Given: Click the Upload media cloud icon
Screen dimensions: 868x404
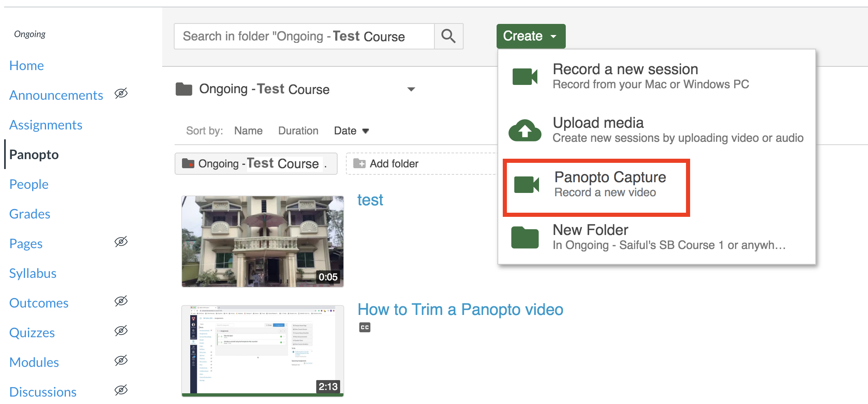Looking at the screenshot, I should point(525,129).
